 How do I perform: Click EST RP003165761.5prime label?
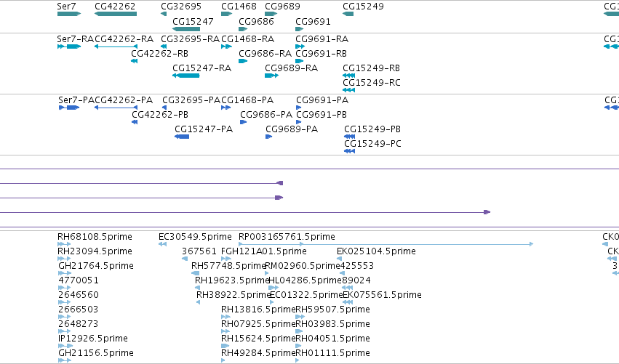click(x=287, y=237)
